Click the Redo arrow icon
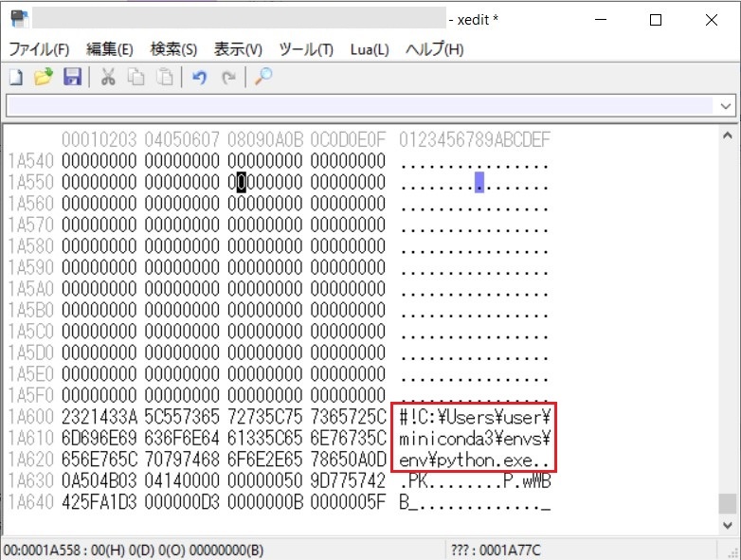741x560 pixels. [228, 77]
